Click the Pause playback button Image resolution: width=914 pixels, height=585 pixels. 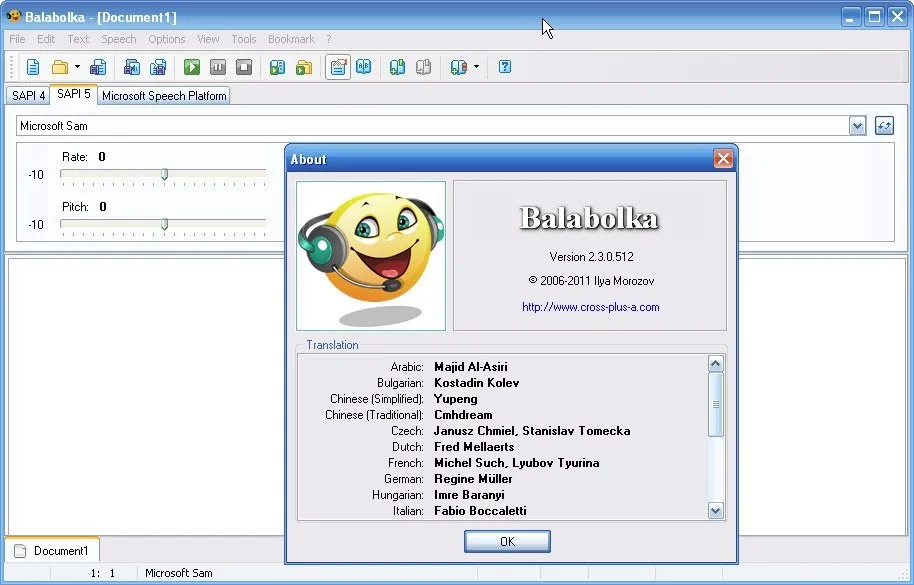(218, 67)
